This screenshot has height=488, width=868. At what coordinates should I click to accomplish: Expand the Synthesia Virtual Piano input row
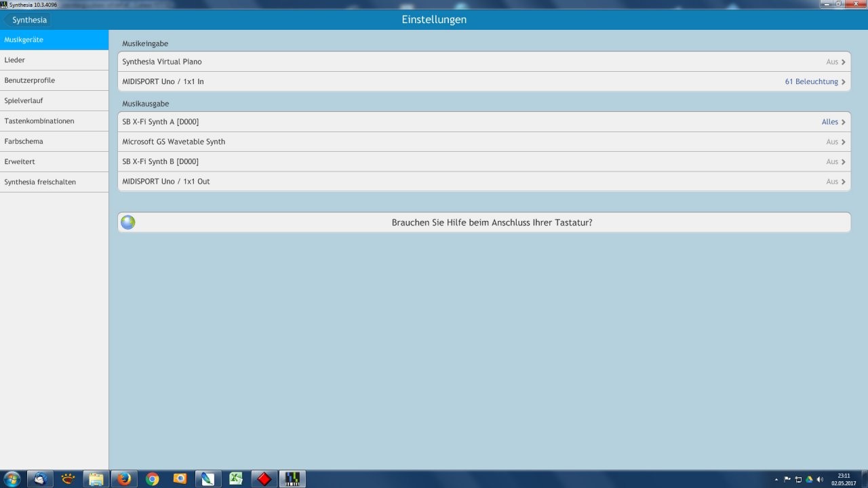point(484,62)
